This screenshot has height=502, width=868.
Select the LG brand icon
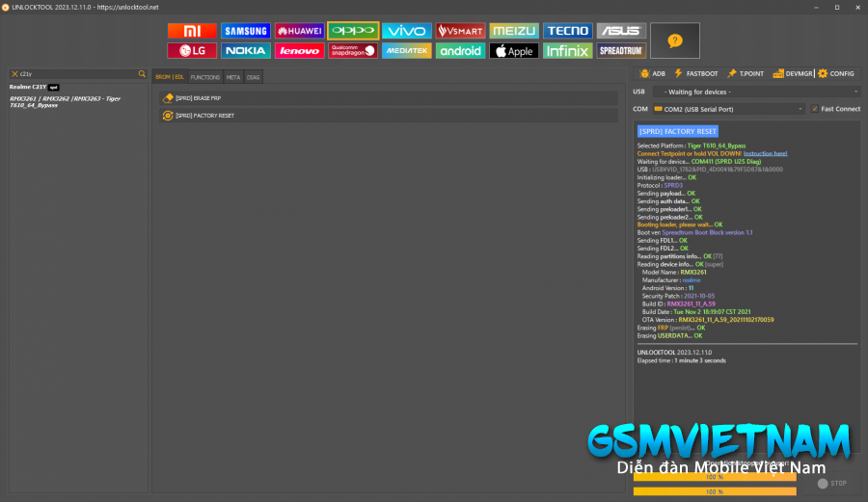click(192, 51)
